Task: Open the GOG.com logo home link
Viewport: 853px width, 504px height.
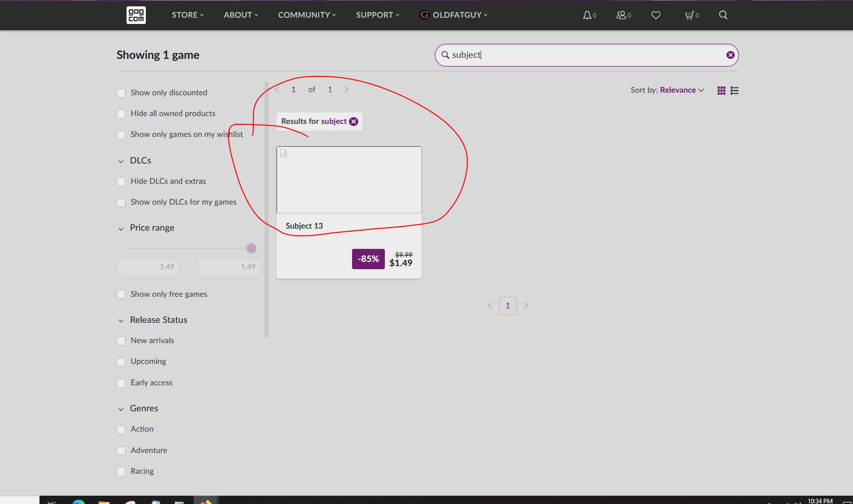Action: [136, 15]
